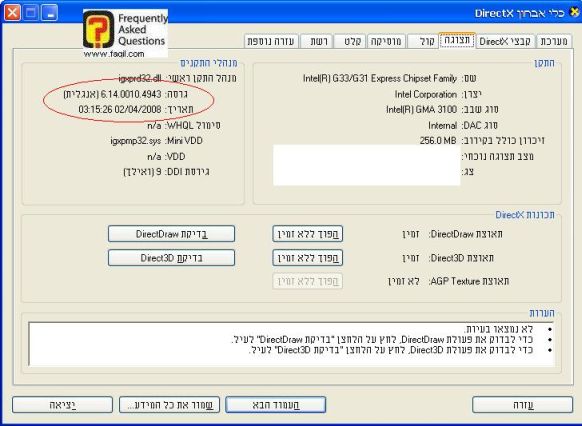This screenshot has width=582, height=426.
Task: Select the Intel(R) GMA 3100 chip type
Action: tap(421, 109)
